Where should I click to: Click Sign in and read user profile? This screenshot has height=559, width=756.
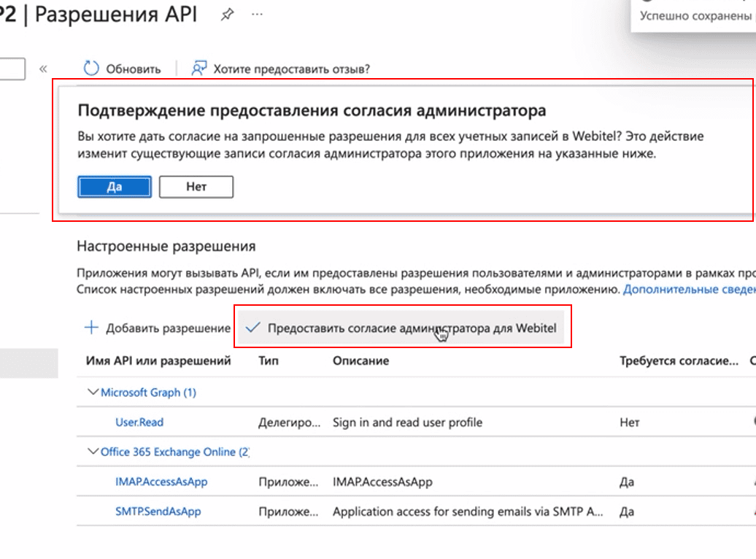(x=407, y=423)
